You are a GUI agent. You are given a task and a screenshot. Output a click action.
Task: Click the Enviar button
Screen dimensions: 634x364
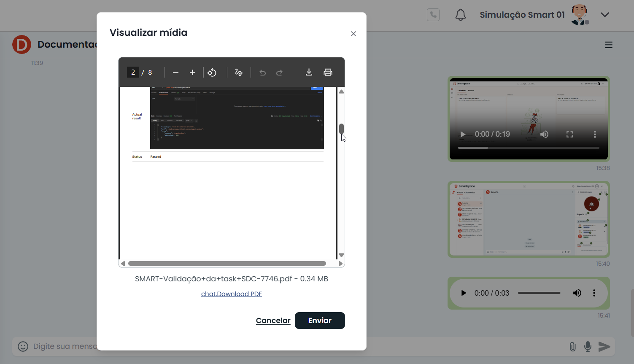[x=320, y=321]
